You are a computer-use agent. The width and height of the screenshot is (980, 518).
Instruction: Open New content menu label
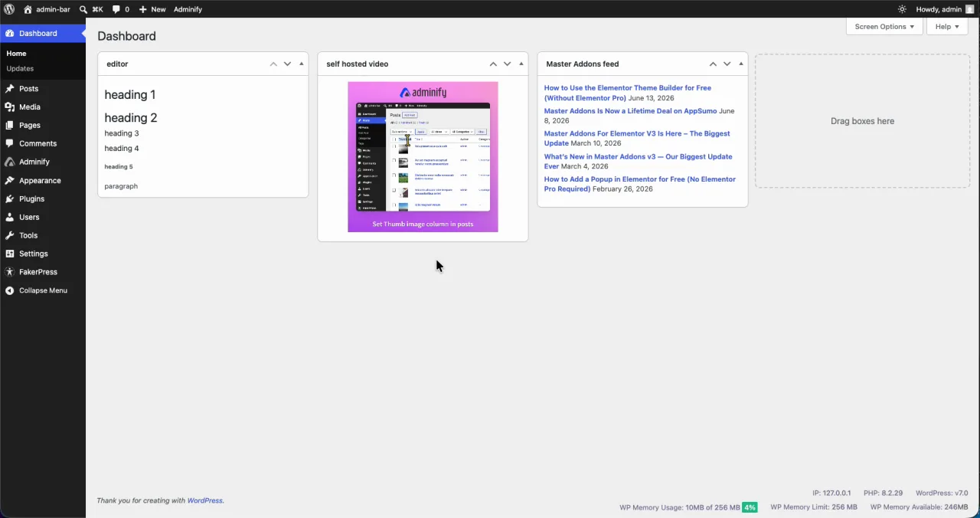click(158, 9)
